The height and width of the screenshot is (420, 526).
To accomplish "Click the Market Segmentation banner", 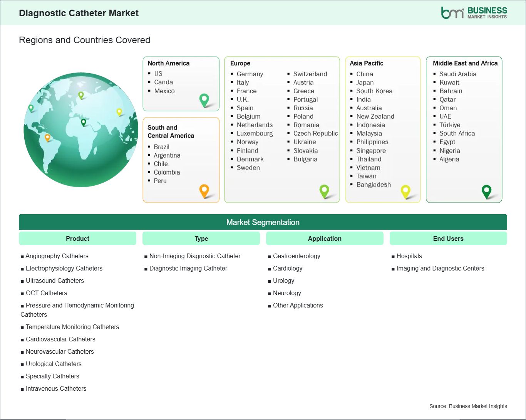I will [263, 222].
